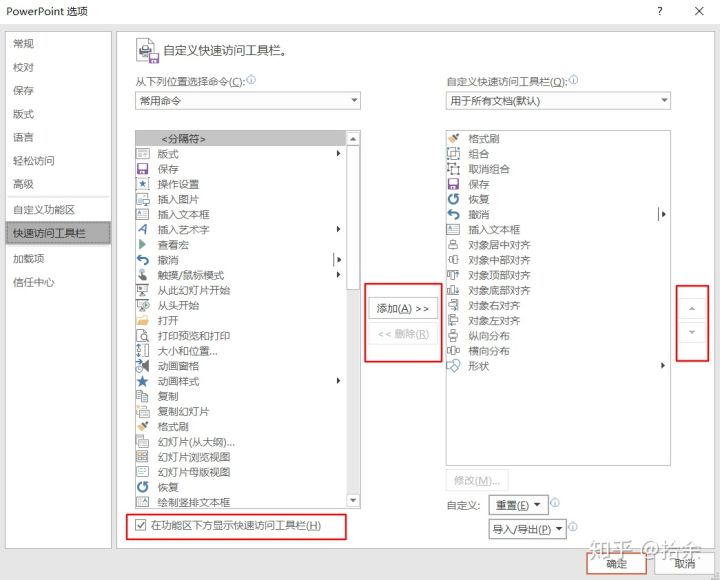720x580 pixels.
Task: Expand 插入艺术字 submenu arrow
Action: pyautogui.click(x=338, y=229)
